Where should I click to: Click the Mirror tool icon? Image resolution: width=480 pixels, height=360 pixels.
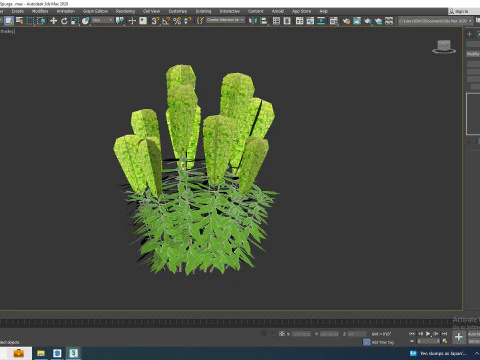pyautogui.click(x=253, y=21)
